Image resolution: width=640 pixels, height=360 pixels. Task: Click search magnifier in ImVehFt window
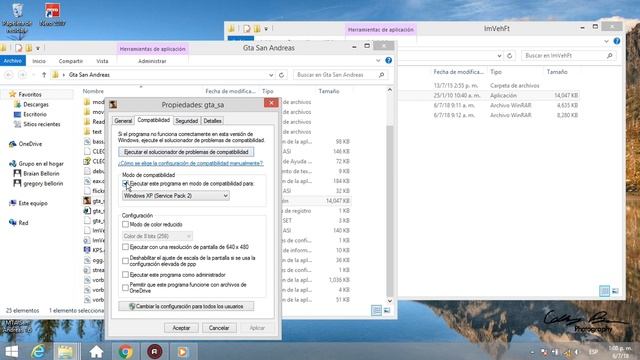click(609, 56)
